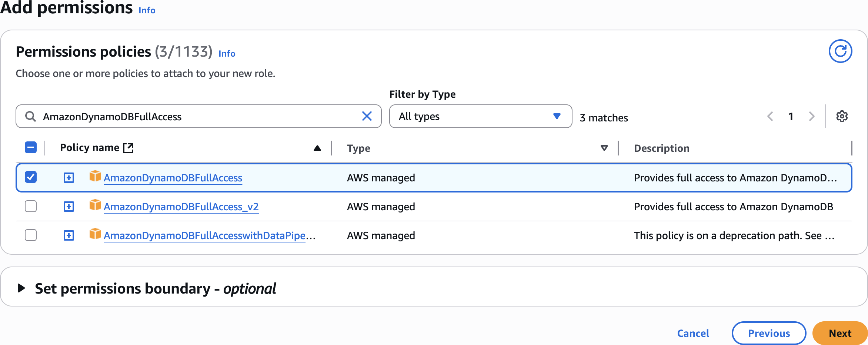Clear the policy search field
Viewport: 868px width, 345px height.
(x=367, y=116)
